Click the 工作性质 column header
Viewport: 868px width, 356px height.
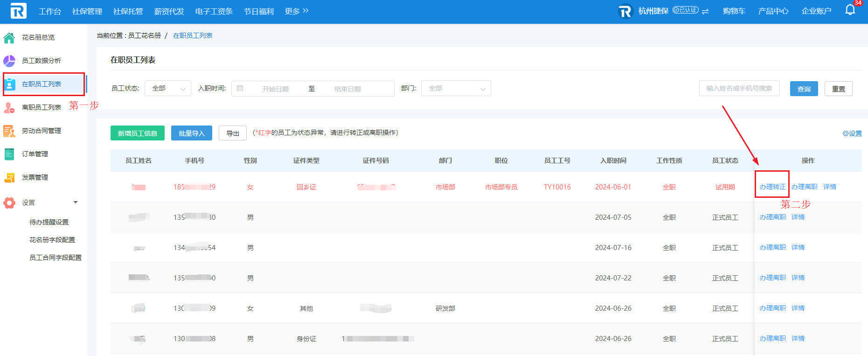tap(669, 161)
